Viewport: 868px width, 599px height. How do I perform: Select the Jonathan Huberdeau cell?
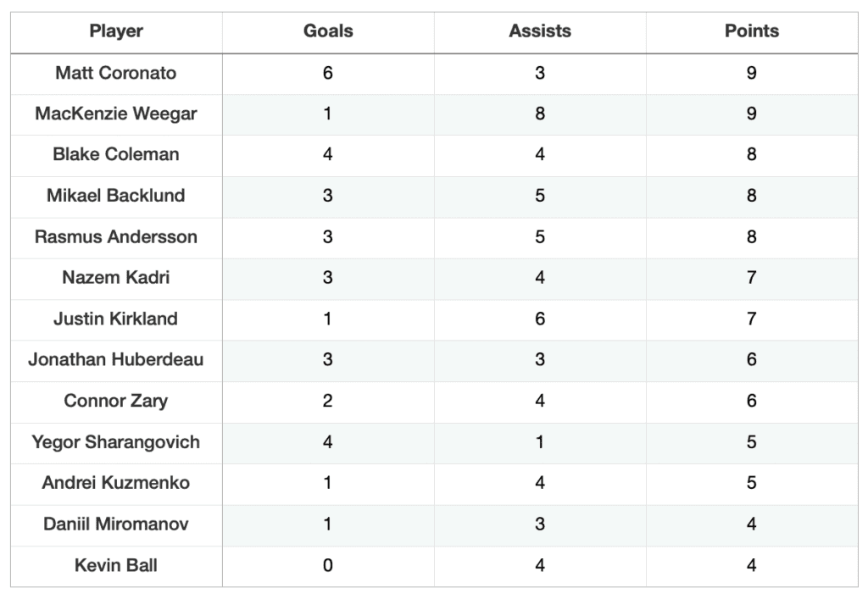pyautogui.click(x=116, y=359)
